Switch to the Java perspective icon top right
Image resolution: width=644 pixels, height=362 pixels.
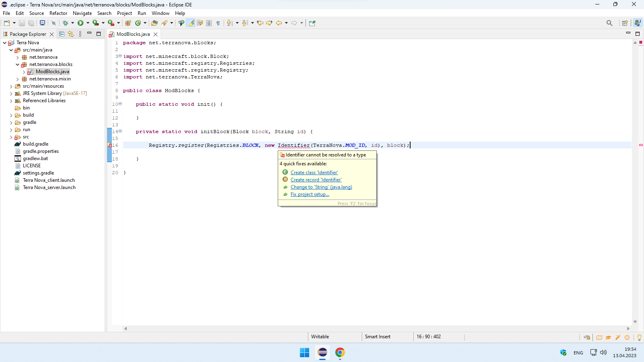(x=638, y=23)
